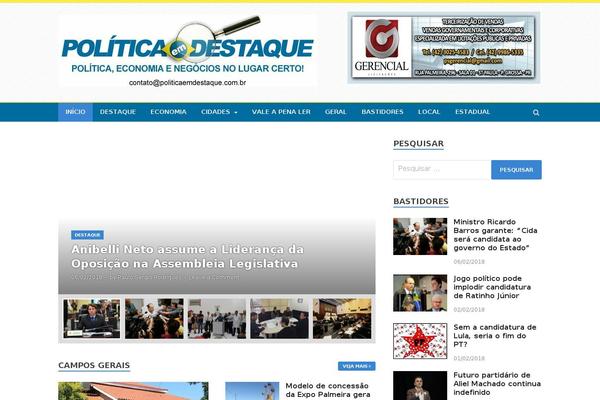Image resolution: width=600 pixels, height=400 pixels.
Task: Click the DESTAQUE category badge on slider
Action: (x=87, y=235)
